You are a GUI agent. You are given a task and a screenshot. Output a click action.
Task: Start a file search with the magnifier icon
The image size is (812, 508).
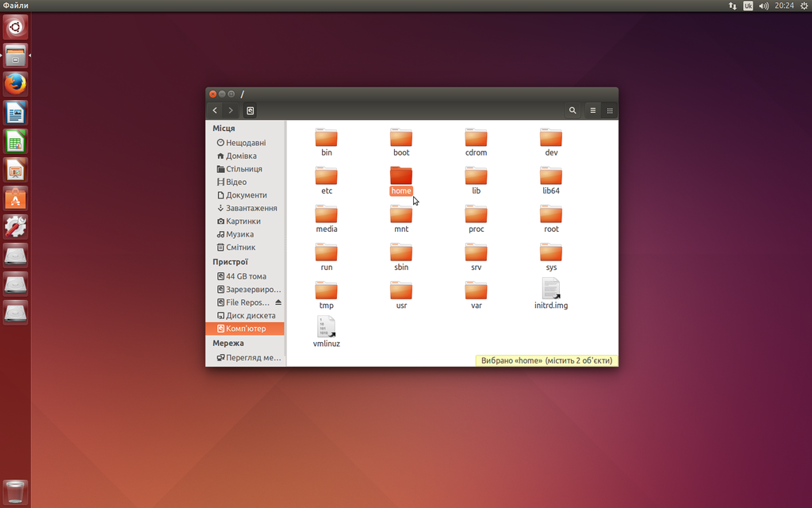coord(573,110)
